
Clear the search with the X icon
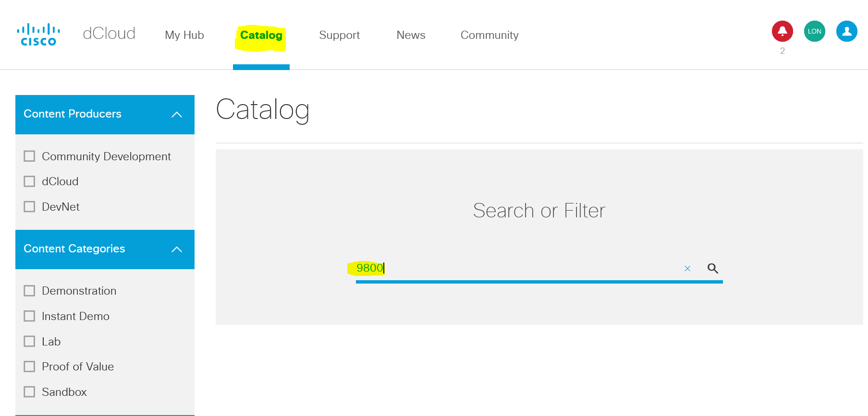(x=687, y=269)
